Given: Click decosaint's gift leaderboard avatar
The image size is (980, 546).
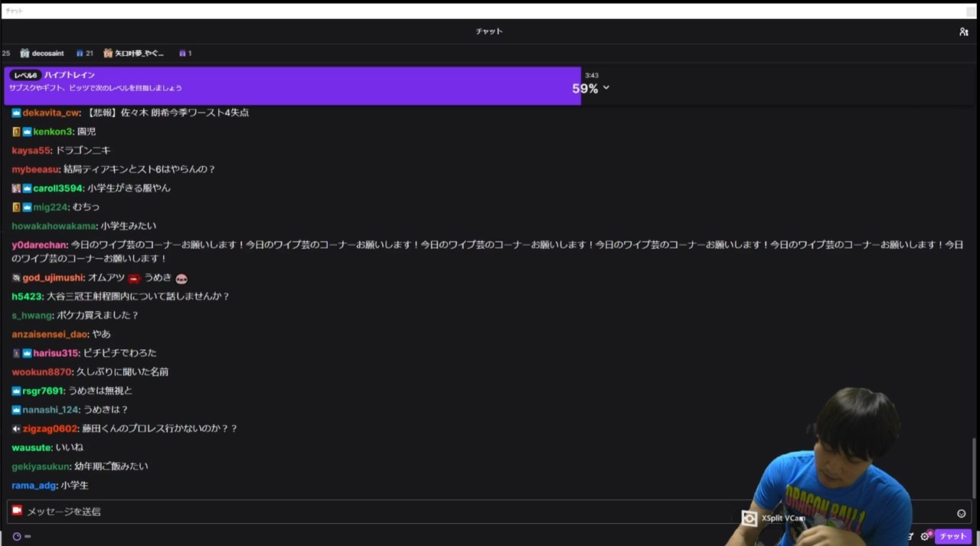Looking at the screenshot, I should (x=25, y=54).
